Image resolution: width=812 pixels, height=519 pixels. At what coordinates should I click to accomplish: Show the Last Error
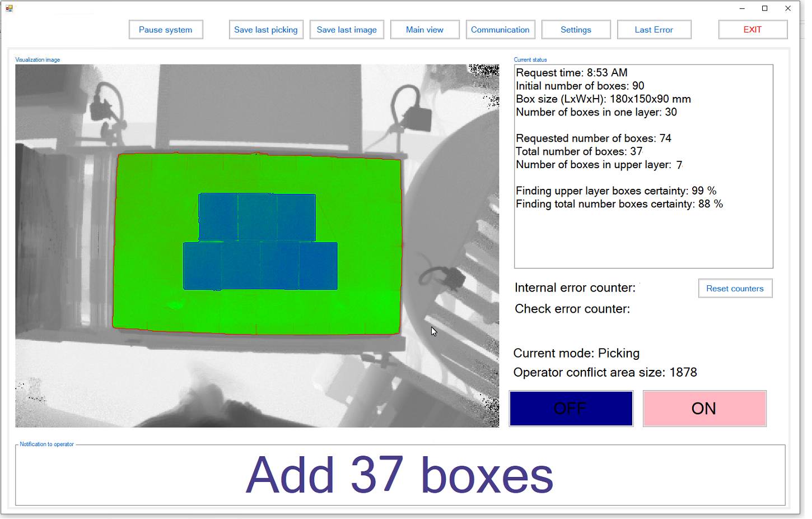(x=654, y=30)
